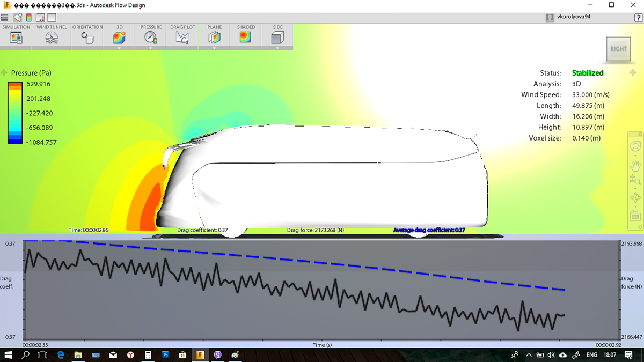Activate the Pressure visualization tool

[x=151, y=38]
